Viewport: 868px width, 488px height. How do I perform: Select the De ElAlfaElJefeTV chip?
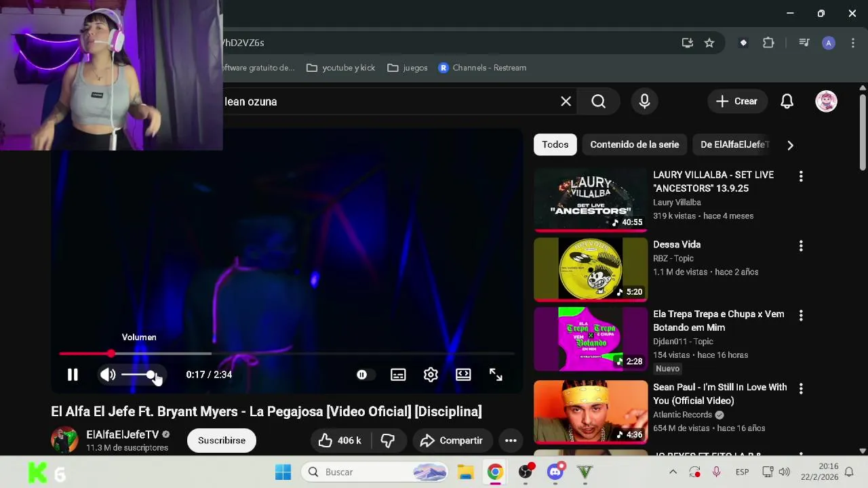coord(734,144)
